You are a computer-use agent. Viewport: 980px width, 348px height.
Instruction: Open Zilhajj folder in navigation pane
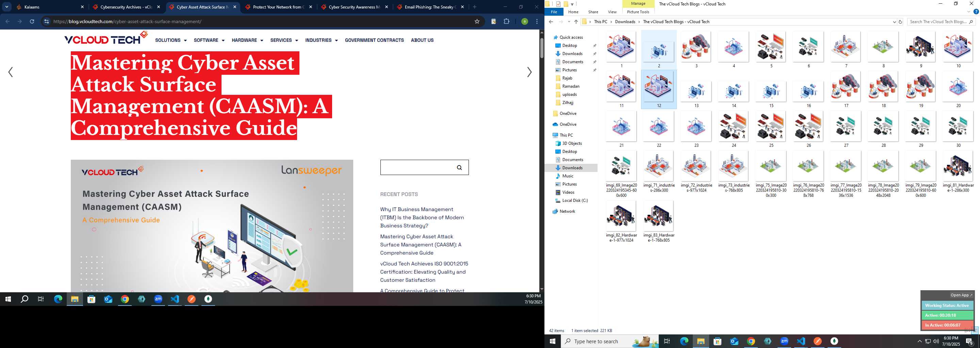coord(568,103)
